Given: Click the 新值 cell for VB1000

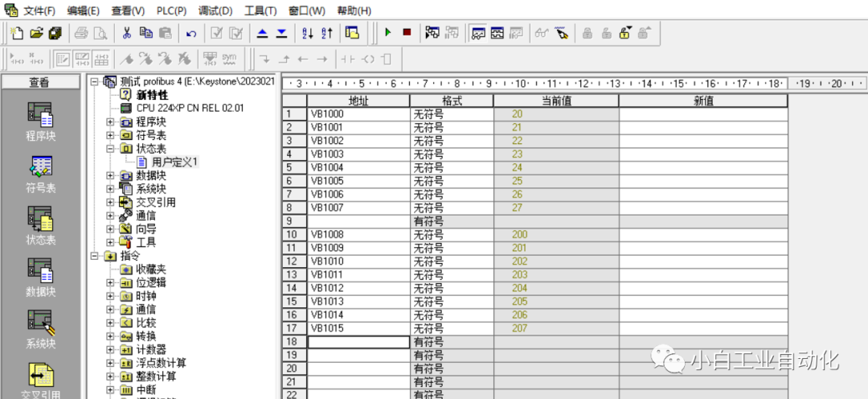Looking at the screenshot, I should [x=703, y=114].
